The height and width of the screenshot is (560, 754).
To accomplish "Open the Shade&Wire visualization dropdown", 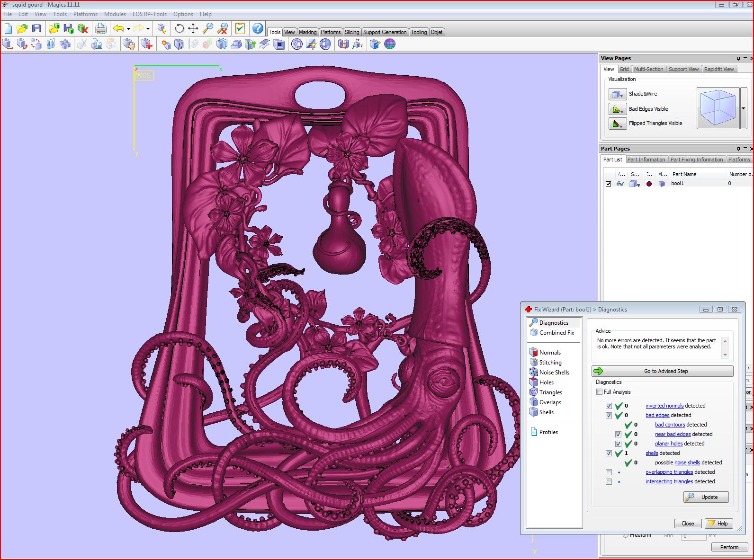I will 617,94.
